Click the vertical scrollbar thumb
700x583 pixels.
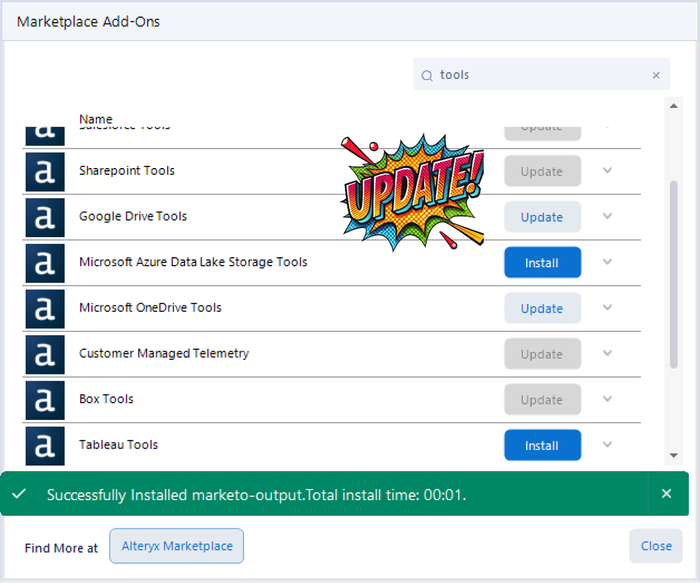click(x=674, y=275)
